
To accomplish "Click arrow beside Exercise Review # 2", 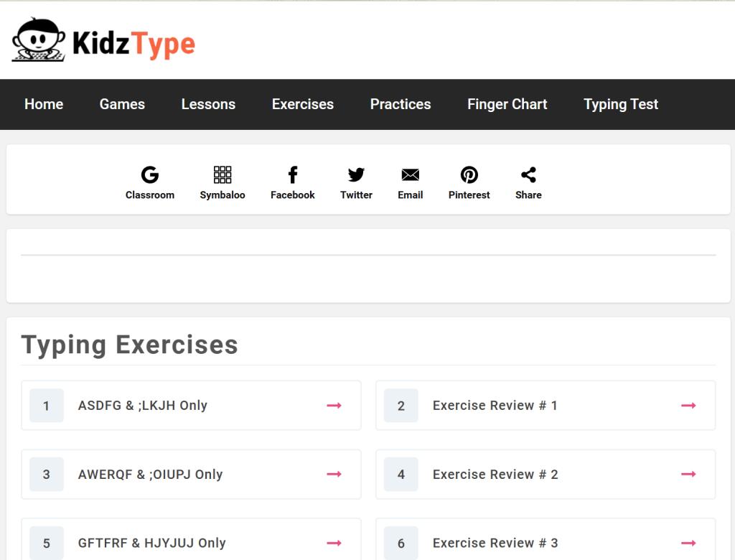I will click(688, 475).
